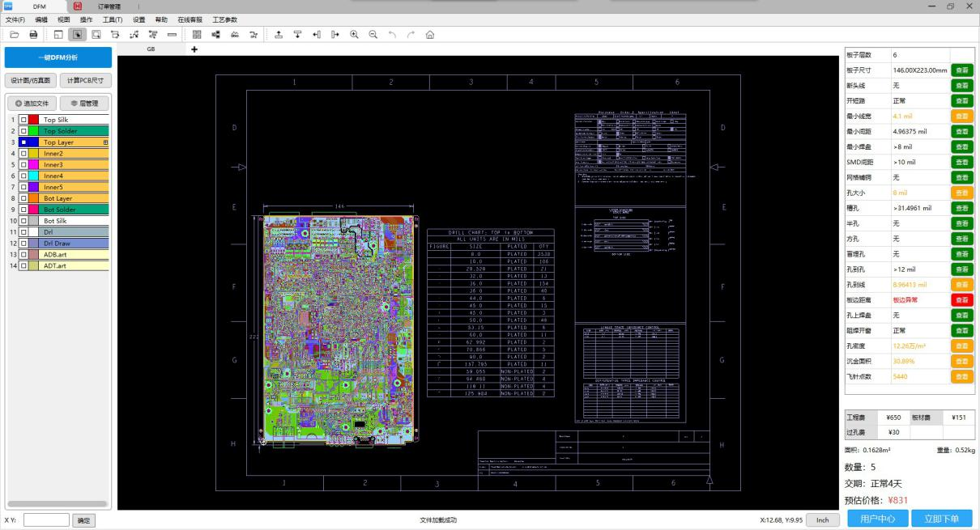Click the print icon in toolbar
This screenshot has width=980, height=530.
(33, 35)
